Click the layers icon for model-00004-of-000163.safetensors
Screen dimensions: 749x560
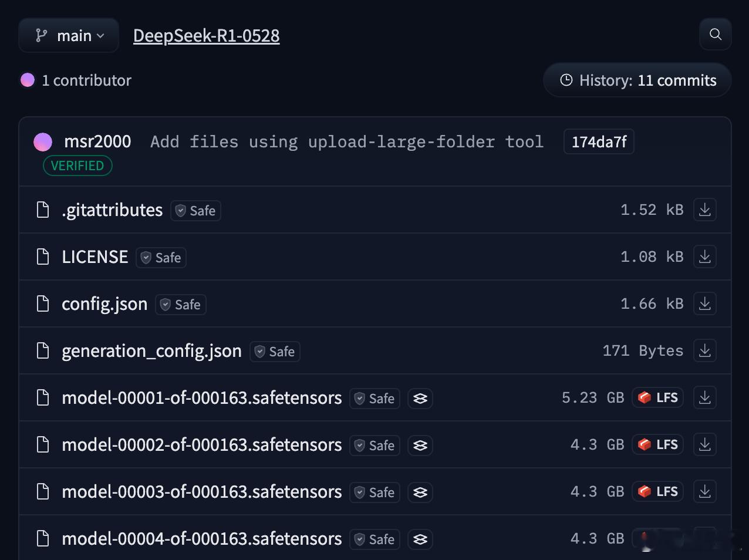420,539
